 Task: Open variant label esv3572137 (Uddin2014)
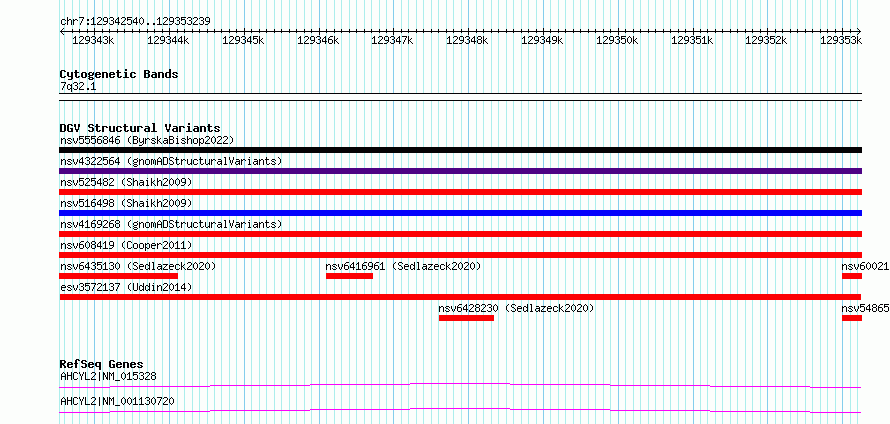pos(126,287)
